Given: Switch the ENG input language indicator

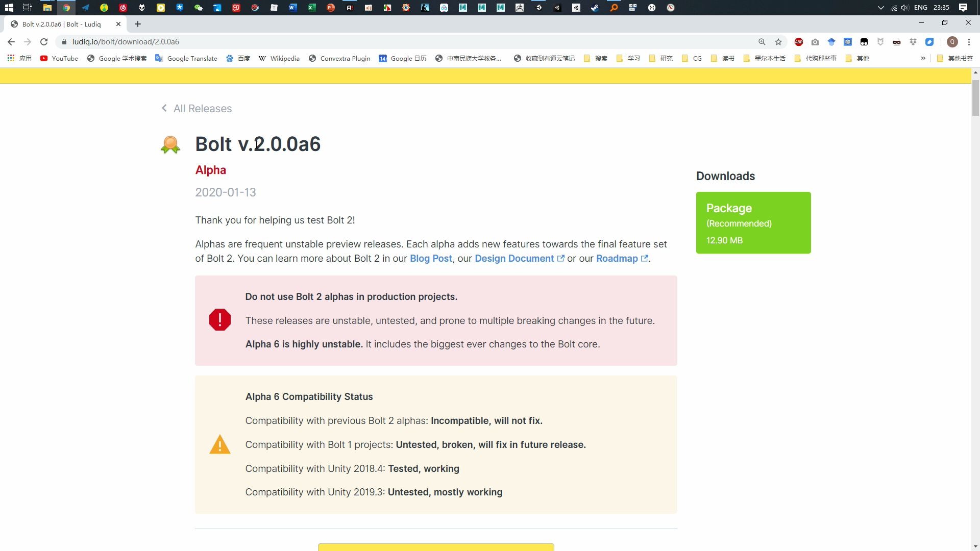Looking at the screenshot, I should (x=921, y=8).
